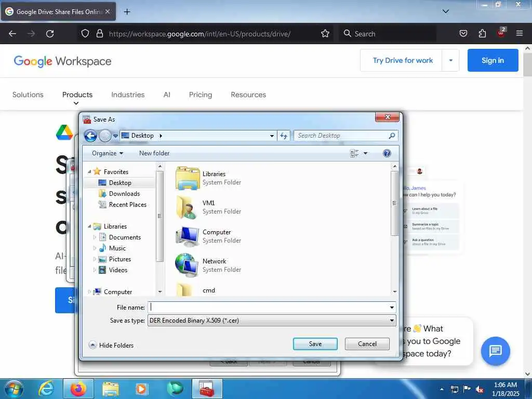
Task: Collapse the Favorites tree group
Action: pos(89,171)
